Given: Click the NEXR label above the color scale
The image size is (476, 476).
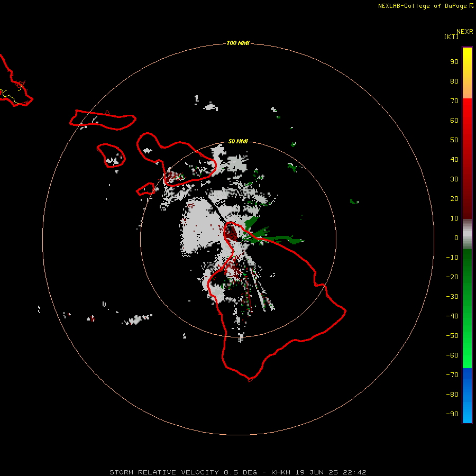Looking at the screenshot, I should [x=465, y=32].
